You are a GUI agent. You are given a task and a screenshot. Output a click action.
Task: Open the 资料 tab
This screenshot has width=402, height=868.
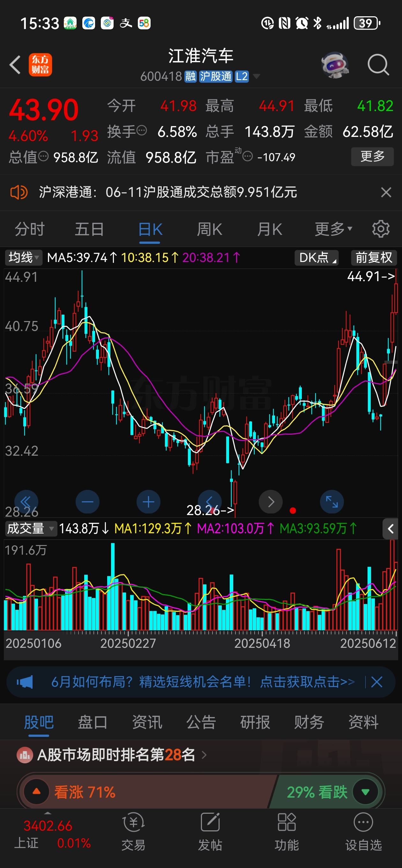click(x=363, y=722)
